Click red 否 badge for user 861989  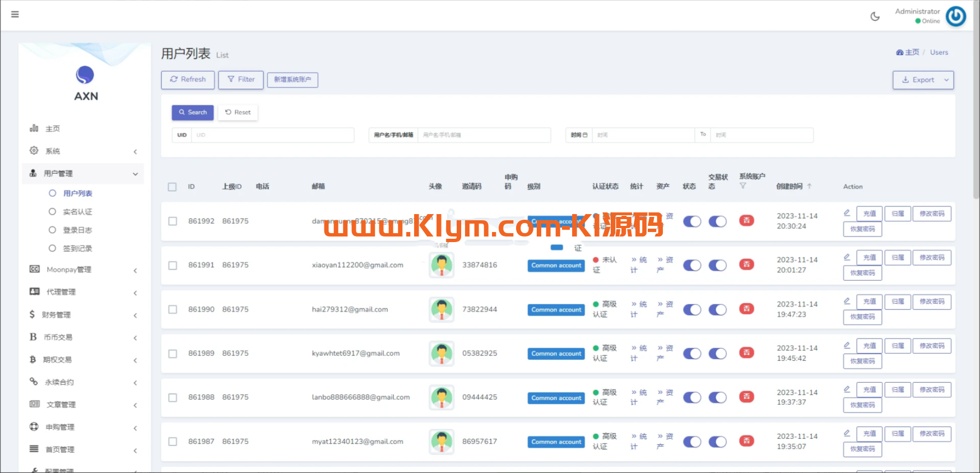[x=746, y=353]
